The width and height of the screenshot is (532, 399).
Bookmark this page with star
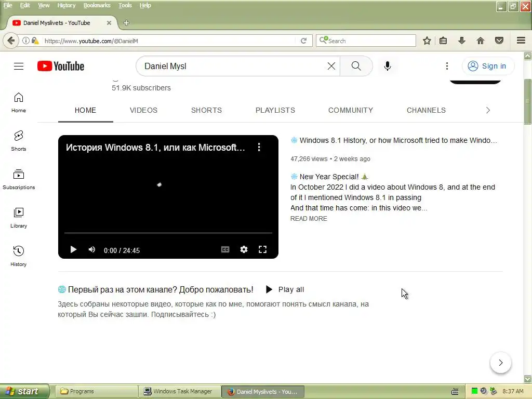pos(427,41)
